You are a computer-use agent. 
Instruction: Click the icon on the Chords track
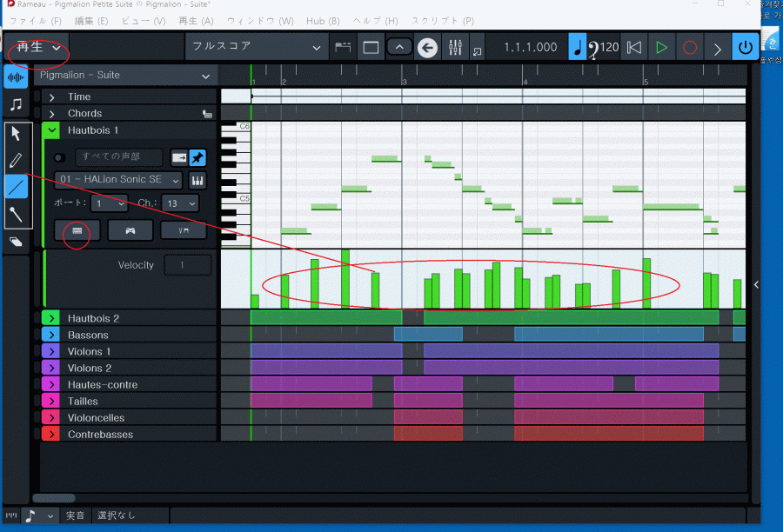207,114
